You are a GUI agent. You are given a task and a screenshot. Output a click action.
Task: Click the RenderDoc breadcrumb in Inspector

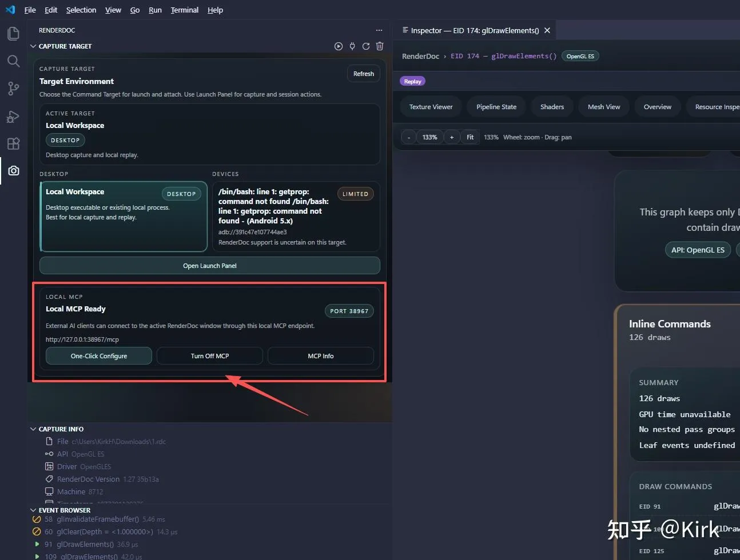pos(421,56)
